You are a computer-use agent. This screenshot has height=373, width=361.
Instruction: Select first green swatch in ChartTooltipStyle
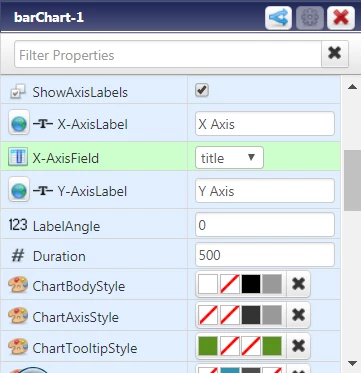pyautogui.click(x=208, y=346)
